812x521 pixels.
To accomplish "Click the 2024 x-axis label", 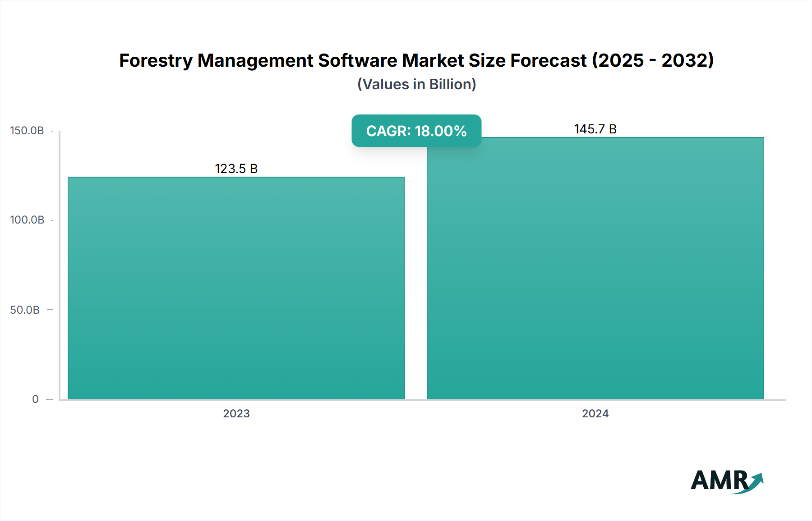I will point(595,414).
